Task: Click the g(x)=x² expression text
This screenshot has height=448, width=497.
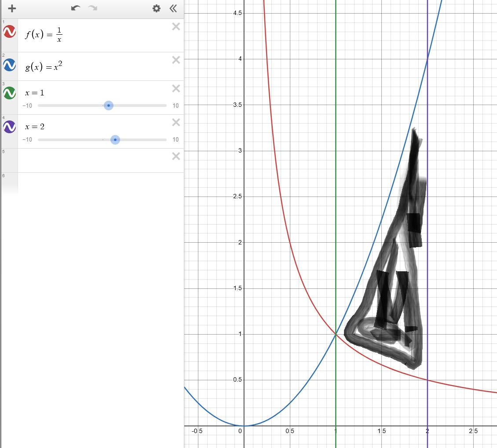Action: point(44,67)
